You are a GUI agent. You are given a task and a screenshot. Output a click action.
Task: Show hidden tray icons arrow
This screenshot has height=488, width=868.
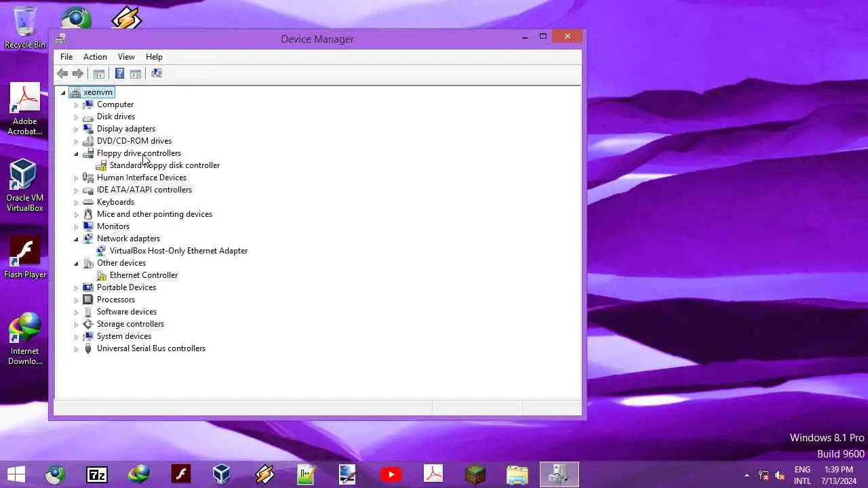coord(747,475)
